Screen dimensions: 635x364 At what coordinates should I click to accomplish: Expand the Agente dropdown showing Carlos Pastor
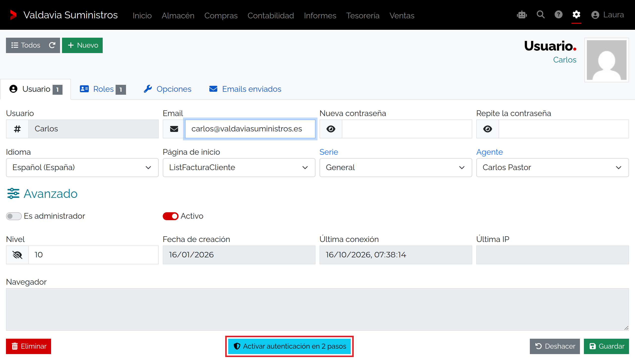click(x=552, y=168)
